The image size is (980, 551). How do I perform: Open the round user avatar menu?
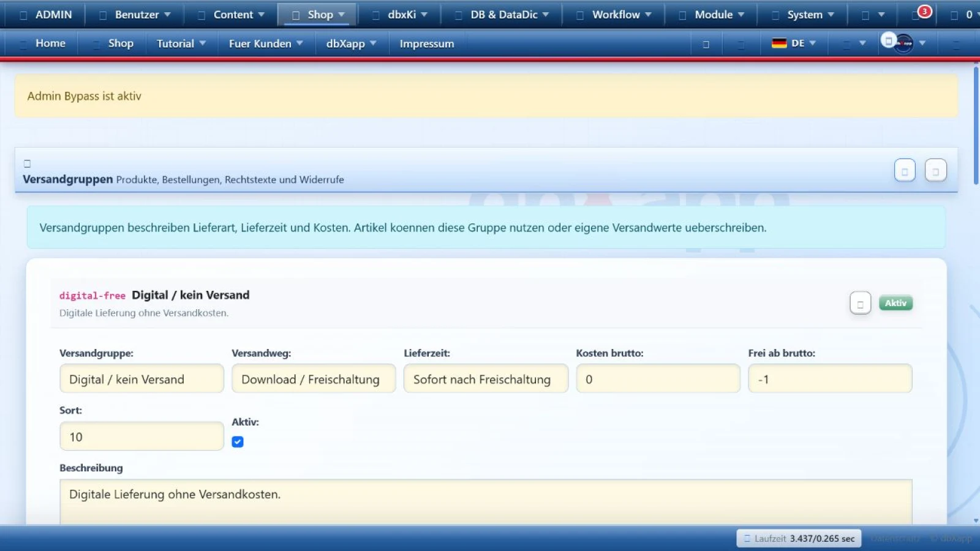pyautogui.click(x=903, y=43)
